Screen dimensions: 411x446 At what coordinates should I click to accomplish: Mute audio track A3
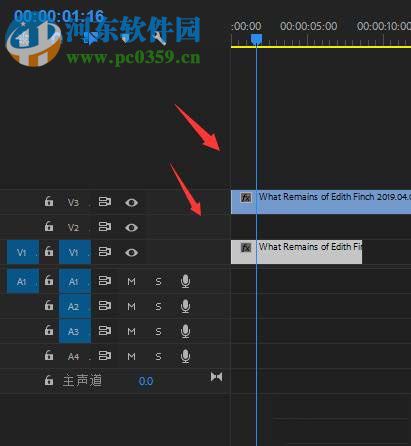pyautogui.click(x=131, y=332)
